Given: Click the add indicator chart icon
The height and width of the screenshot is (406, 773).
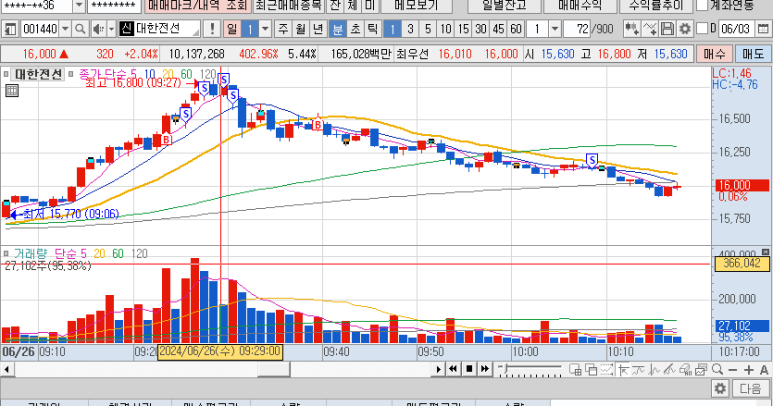Looking at the screenshot, I should tap(631, 29).
